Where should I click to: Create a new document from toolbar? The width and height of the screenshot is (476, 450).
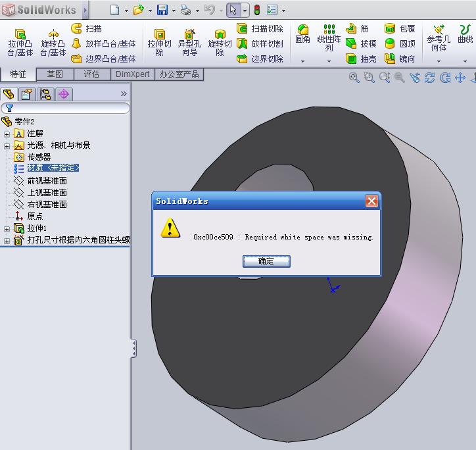point(115,10)
